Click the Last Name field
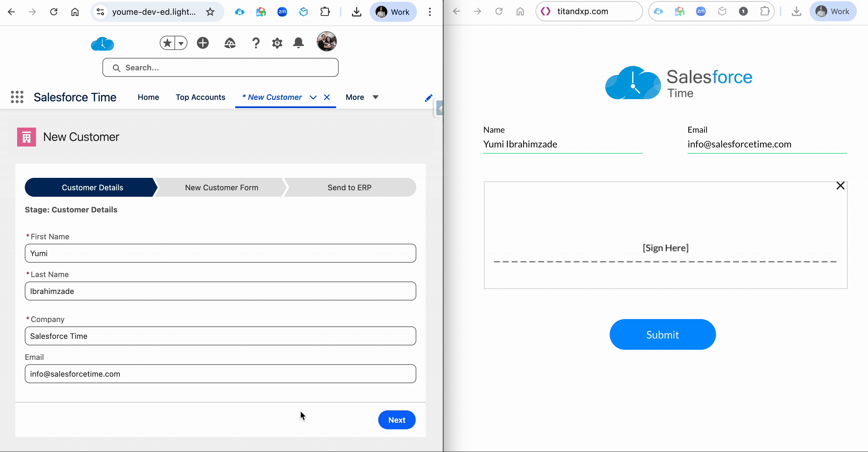This screenshot has width=868, height=452. pyautogui.click(x=220, y=291)
